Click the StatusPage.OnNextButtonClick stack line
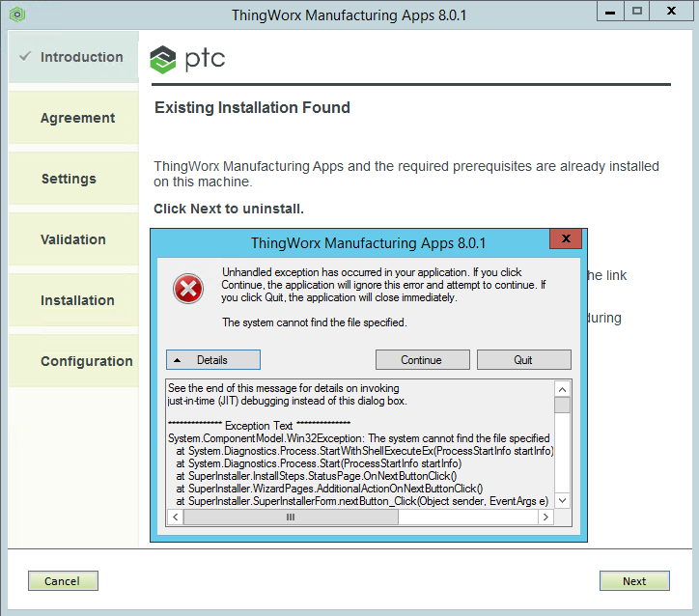Viewport: 699px width, 616px height. tap(317, 476)
